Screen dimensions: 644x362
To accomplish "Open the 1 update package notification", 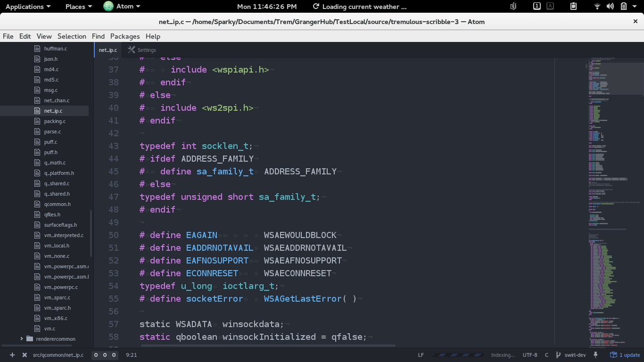I will [x=625, y=355].
